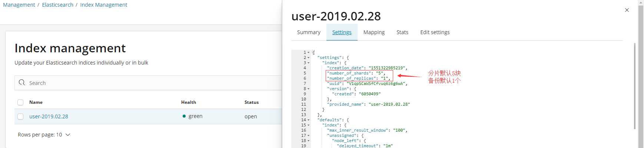The image size is (644, 148).
Task: Click the user-2019.02.28 flyout title
Action: coord(336,16)
